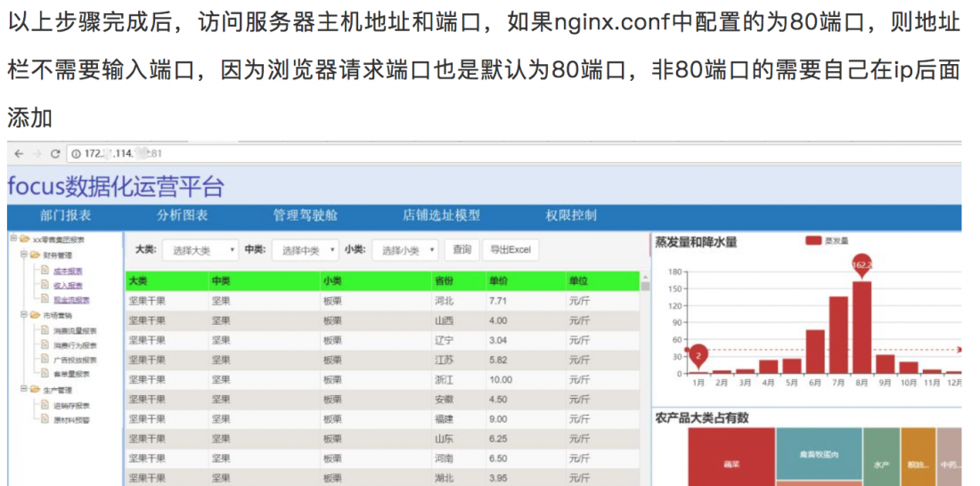This screenshot has height=486, width=980.
Task: Open the 选择大类 dropdown
Action: [x=203, y=251]
